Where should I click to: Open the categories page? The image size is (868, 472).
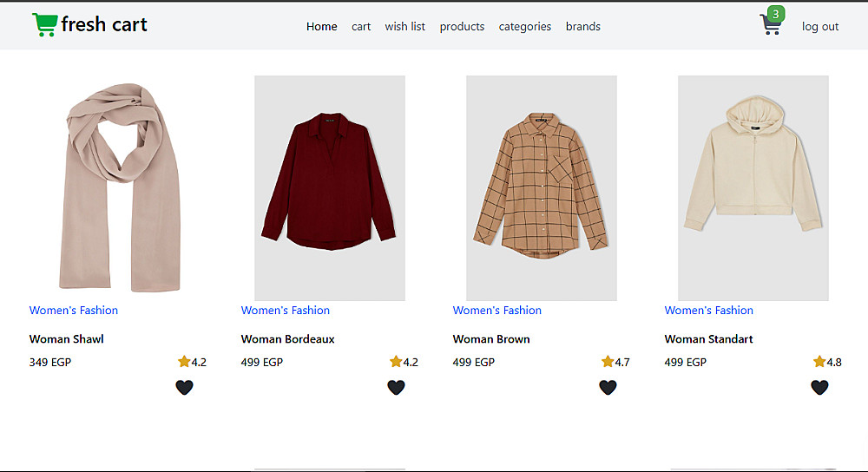point(524,27)
